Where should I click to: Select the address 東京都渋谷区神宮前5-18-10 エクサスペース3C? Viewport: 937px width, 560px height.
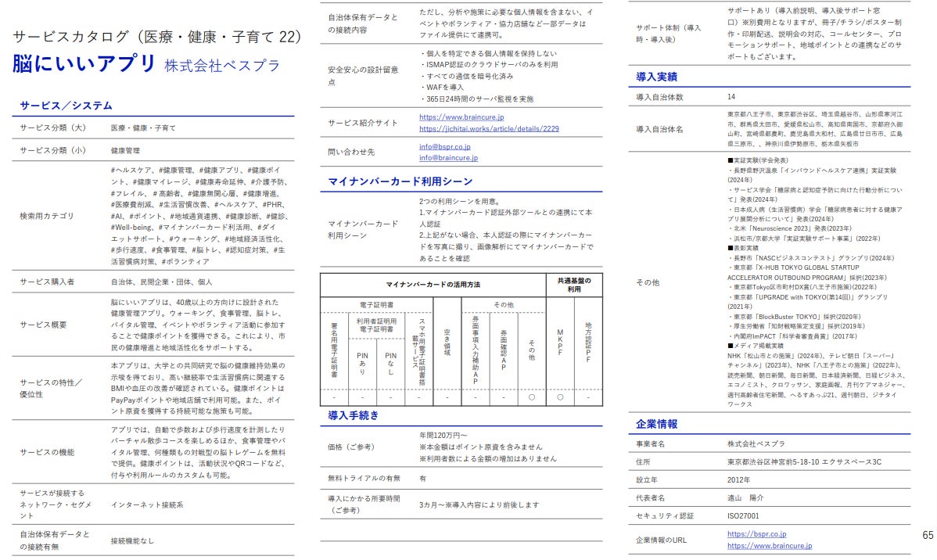804,462
